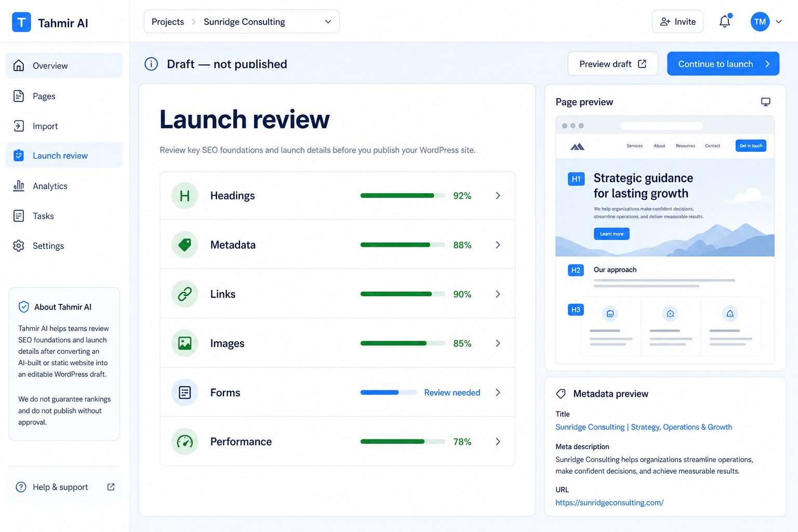Open Tasks in sidebar
This screenshot has height=532, width=798.
click(64, 216)
